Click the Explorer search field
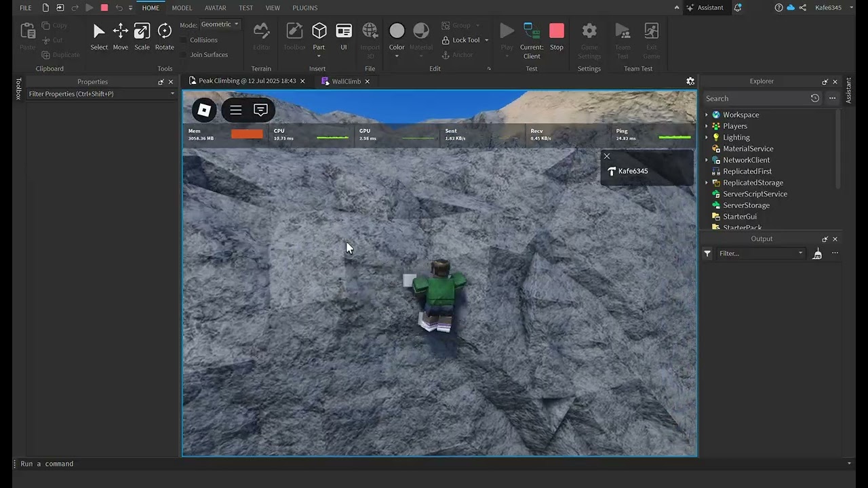Screen dimensions: 868x488 tap(756, 98)
